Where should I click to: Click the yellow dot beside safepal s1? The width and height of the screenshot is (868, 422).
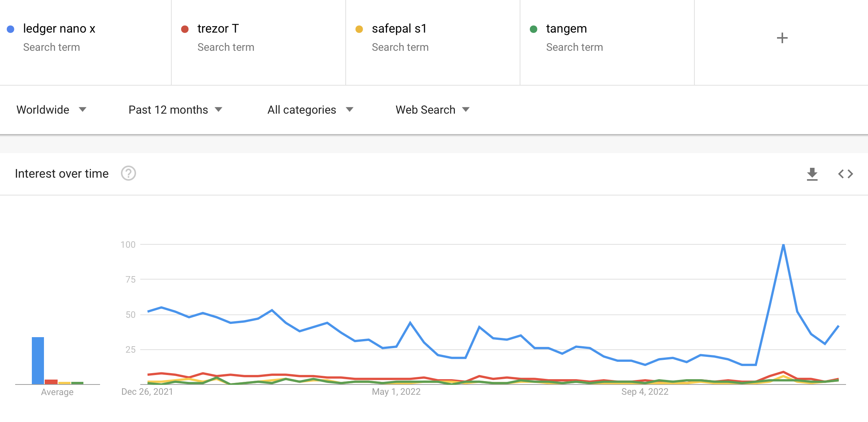[359, 29]
